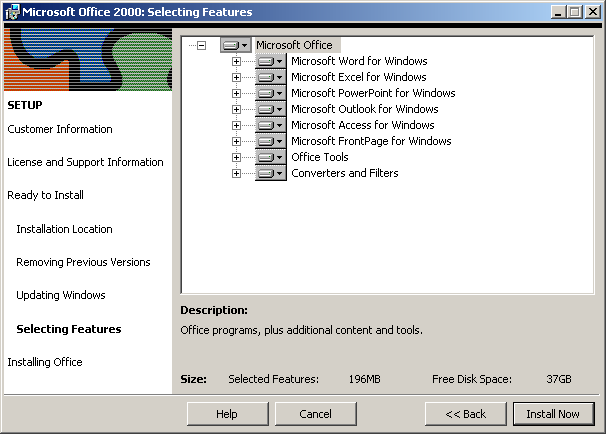The height and width of the screenshot is (434, 606).
Task: Click Customer Information step in sidebar
Action: pos(60,129)
